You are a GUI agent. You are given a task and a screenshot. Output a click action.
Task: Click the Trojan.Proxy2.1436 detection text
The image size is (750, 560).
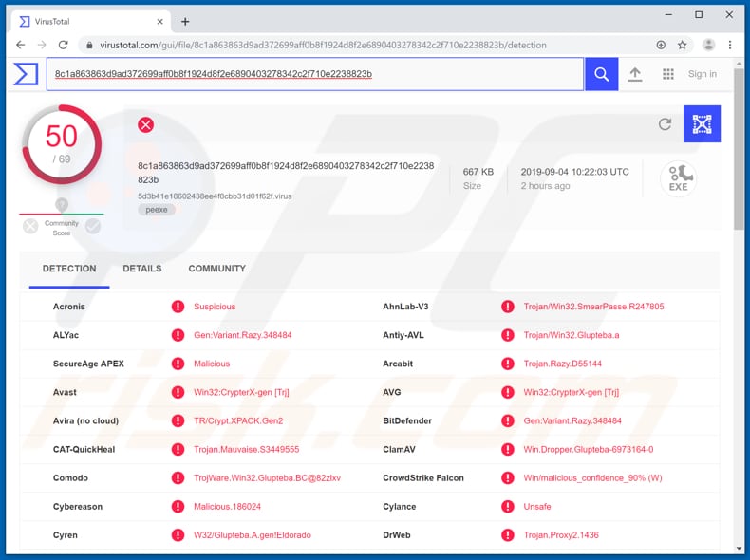tap(561, 535)
